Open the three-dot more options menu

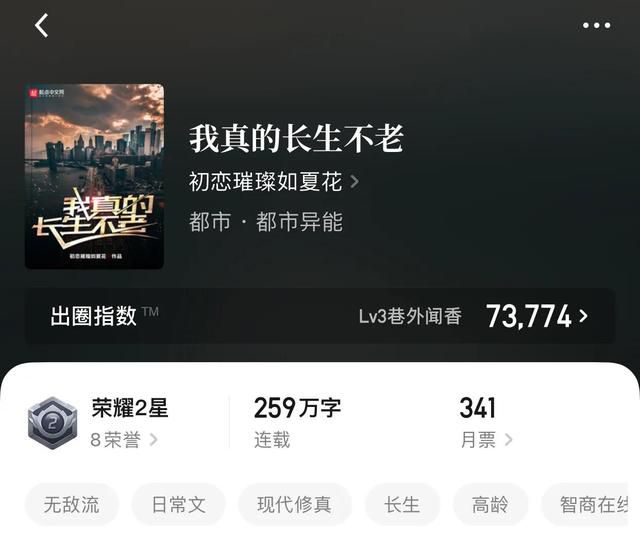[x=596, y=25]
